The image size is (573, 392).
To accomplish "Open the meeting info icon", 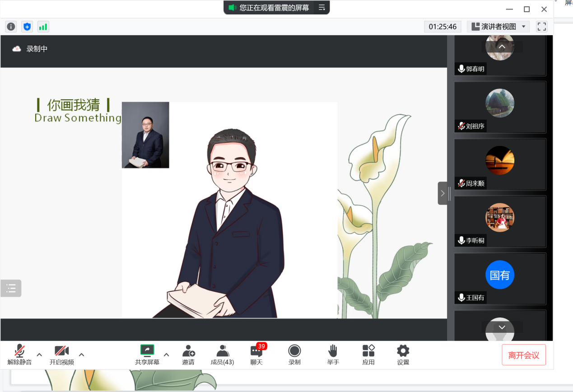I will click(11, 27).
